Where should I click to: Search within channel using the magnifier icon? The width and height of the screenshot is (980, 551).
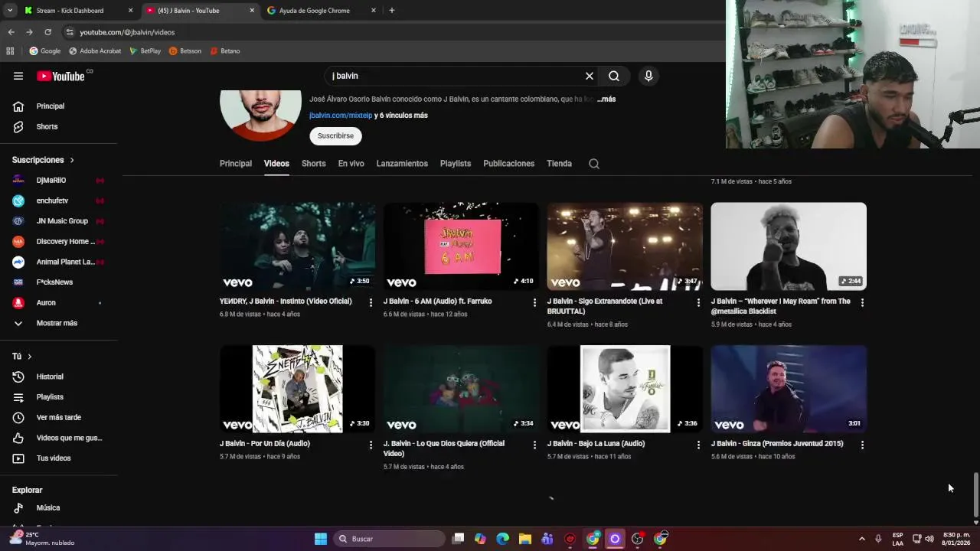594,164
